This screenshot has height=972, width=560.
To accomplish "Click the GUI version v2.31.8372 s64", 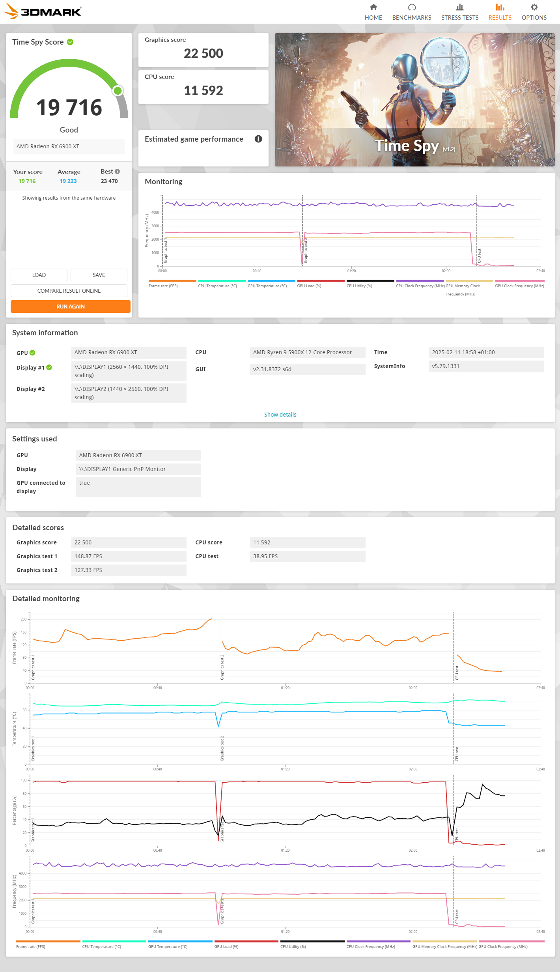I will point(308,369).
